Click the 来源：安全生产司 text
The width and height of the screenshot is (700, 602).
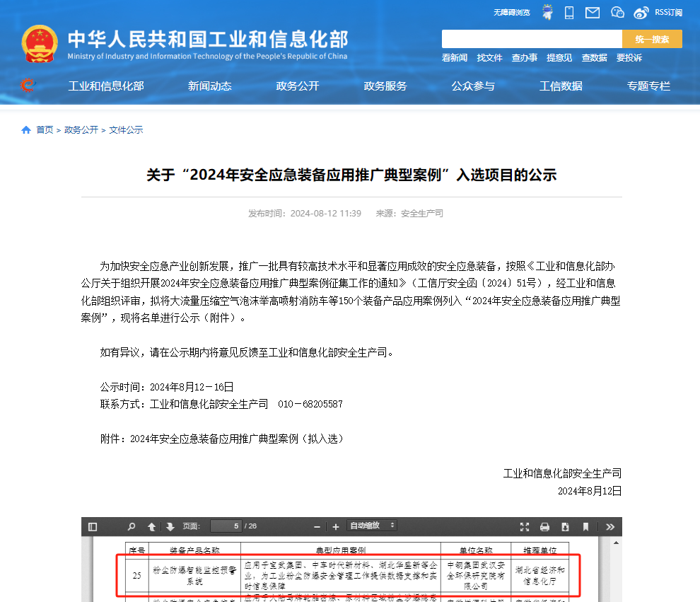[409, 214]
